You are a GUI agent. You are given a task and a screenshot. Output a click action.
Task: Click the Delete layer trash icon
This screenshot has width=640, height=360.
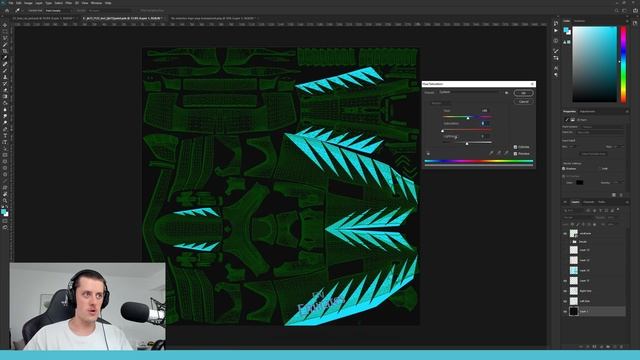point(621,347)
